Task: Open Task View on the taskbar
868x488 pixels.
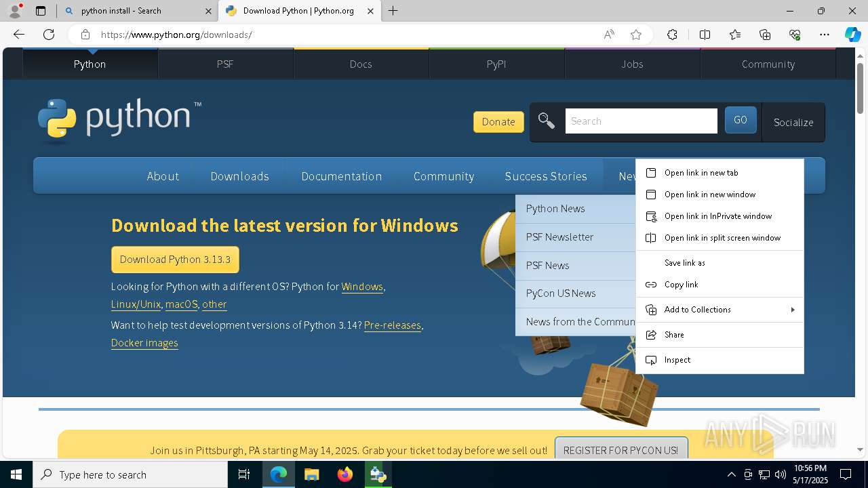Action: (244, 474)
